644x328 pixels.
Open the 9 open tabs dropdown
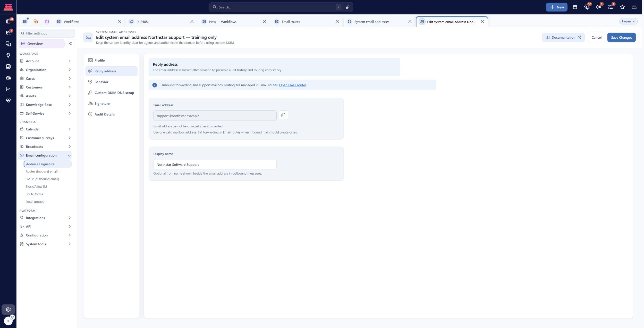(628, 21)
